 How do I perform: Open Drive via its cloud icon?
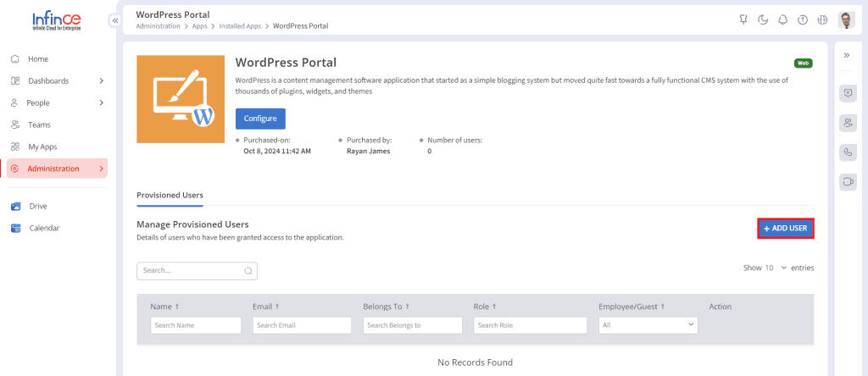16,207
